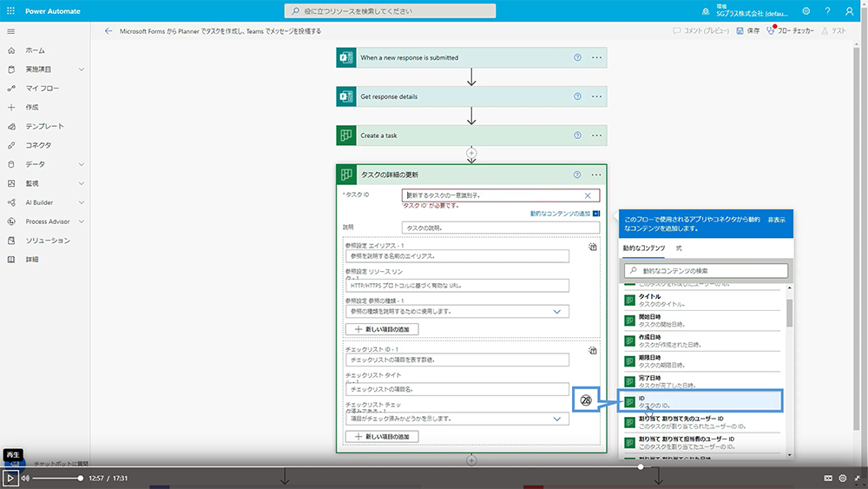868x489 pixels.
Task: Click the top resource search box
Action: pos(390,11)
